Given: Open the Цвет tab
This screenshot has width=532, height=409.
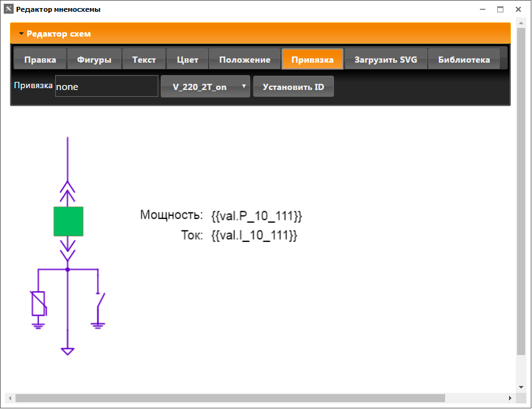Looking at the screenshot, I should 187,59.
